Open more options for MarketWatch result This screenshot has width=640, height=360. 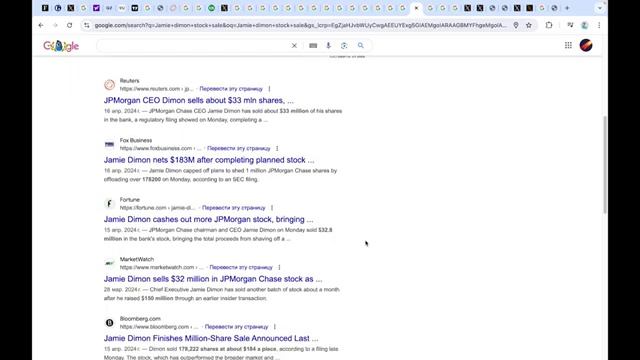(x=279, y=267)
